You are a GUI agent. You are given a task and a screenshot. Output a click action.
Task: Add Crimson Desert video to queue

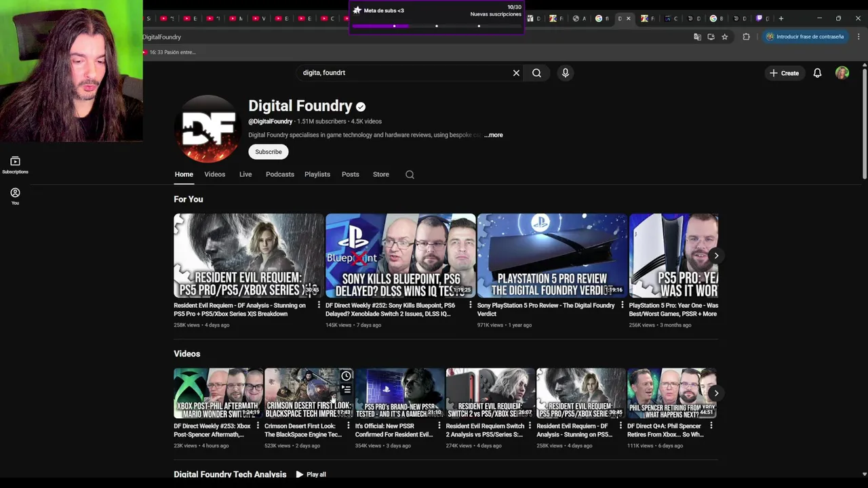pos(346,389)
